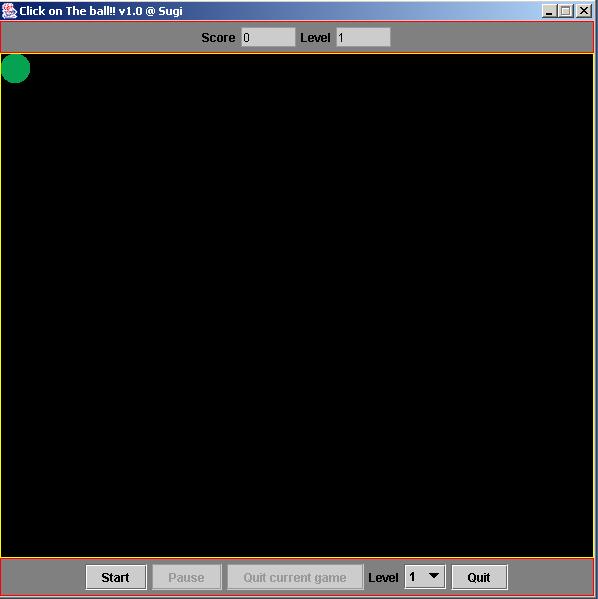Click the disabled Quit current game button

click(295, 577)
